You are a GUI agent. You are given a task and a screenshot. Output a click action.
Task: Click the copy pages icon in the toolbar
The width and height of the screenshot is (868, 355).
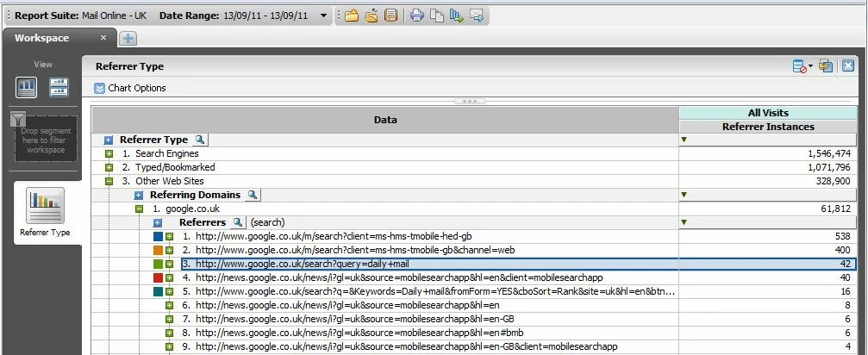437,16
